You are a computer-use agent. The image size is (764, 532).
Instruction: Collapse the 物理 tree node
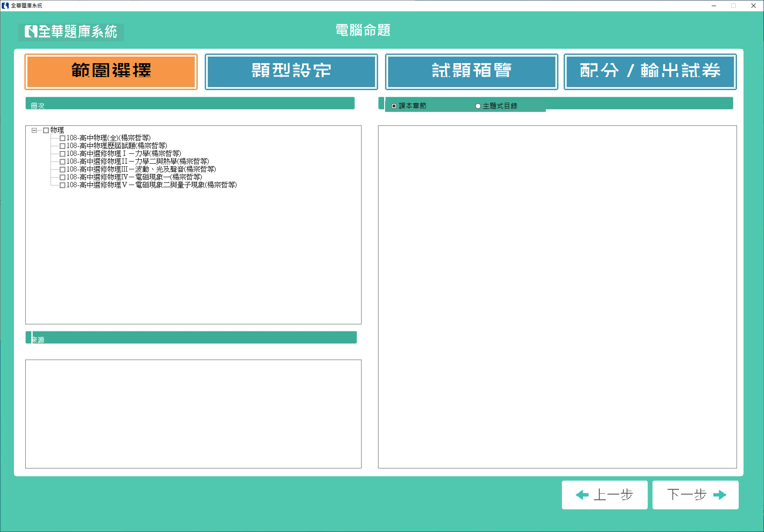[x=34, y=130]
